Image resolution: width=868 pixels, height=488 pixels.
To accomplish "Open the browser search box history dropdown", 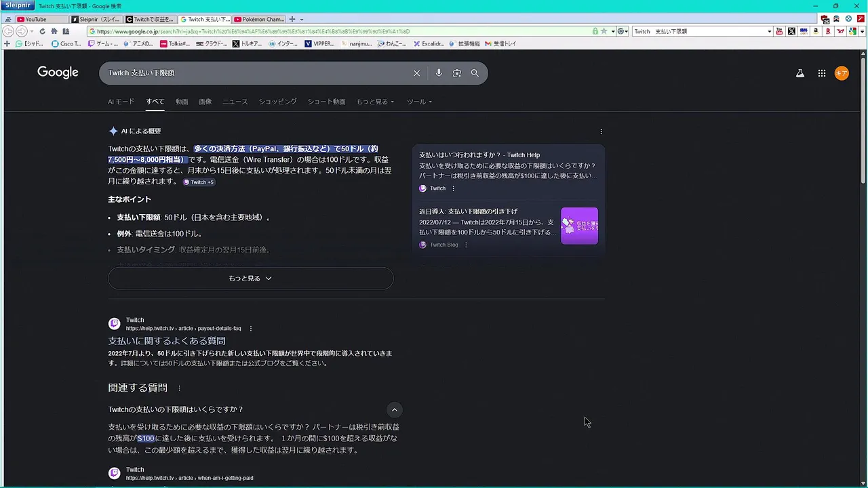I will [x=769, y=31].
